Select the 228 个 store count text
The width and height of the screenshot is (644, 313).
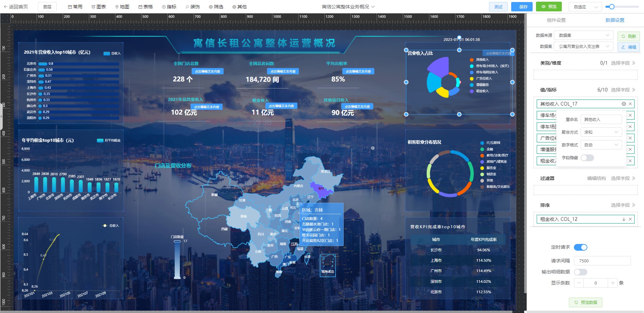[183, 79]
